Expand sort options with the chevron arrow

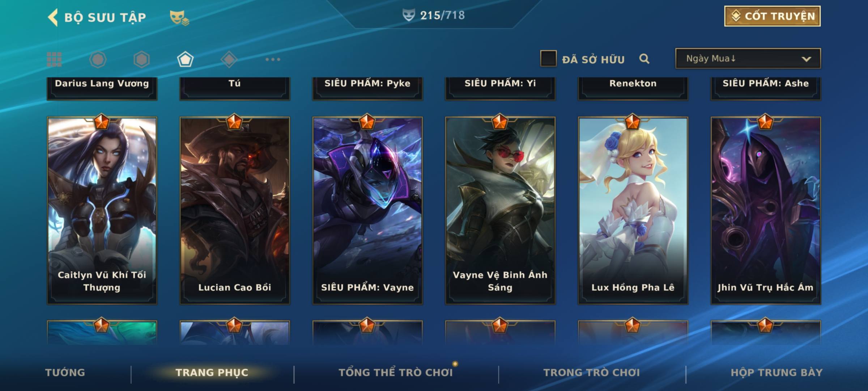point(806,59)
